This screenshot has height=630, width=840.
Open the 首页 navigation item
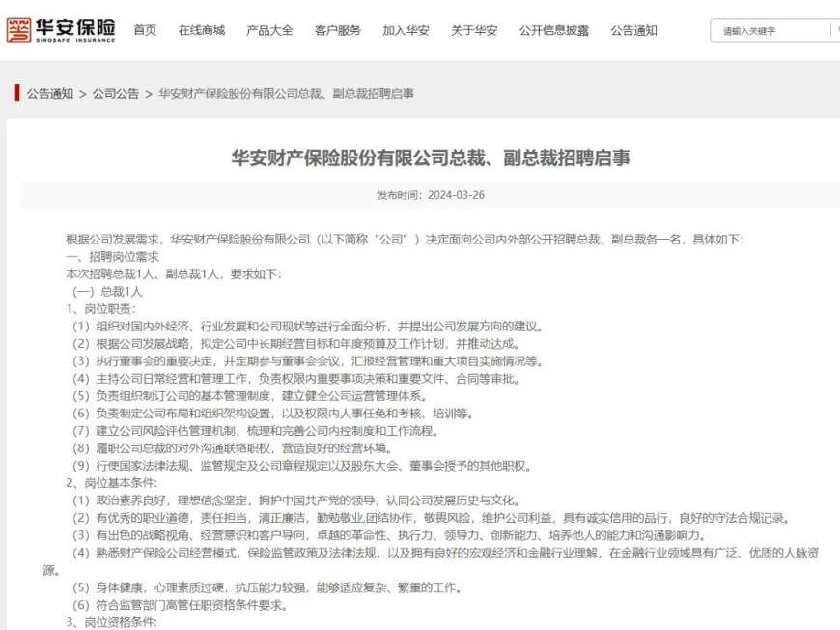145,30
